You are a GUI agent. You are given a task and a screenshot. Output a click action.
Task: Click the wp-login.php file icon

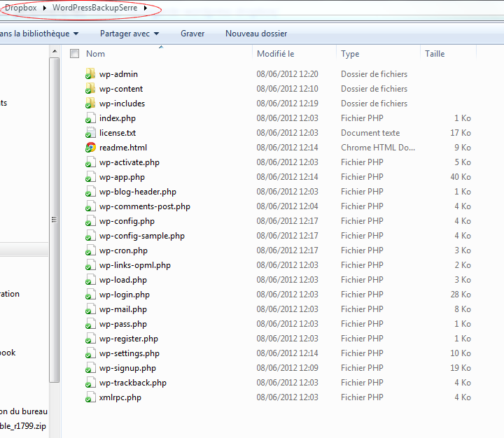pos(90,295)
